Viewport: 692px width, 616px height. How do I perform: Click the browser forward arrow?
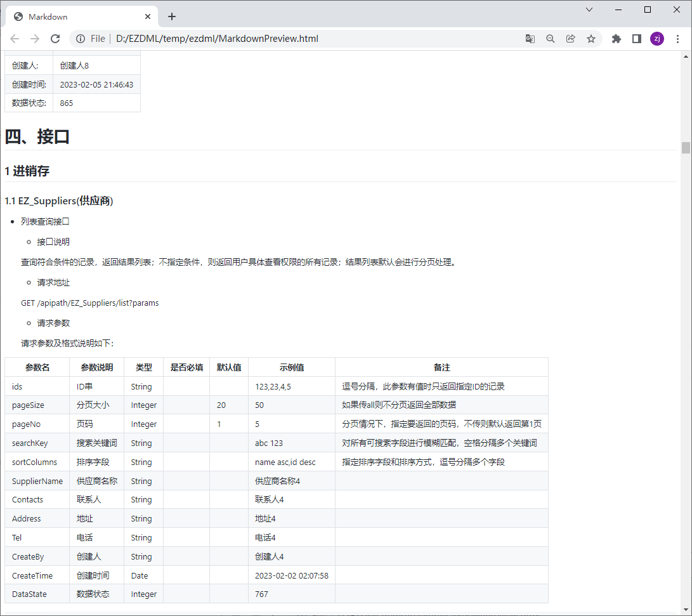tap(35, 39)
